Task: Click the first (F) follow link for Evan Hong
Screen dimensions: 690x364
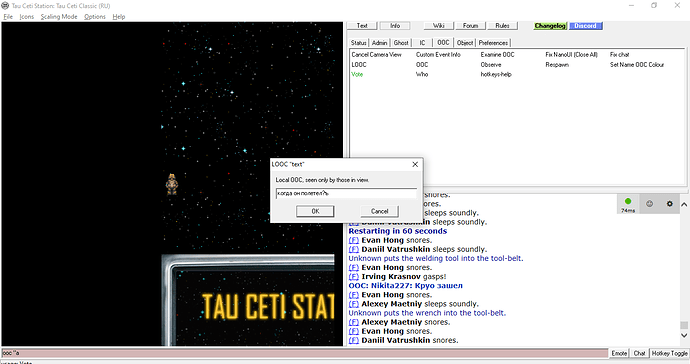Action: [x=353, y=240]
